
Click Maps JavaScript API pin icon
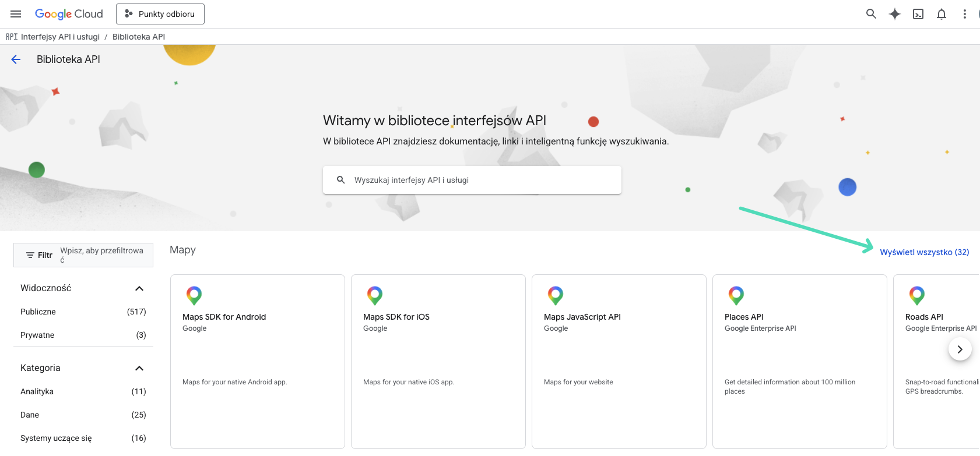[x=556, y=295]
